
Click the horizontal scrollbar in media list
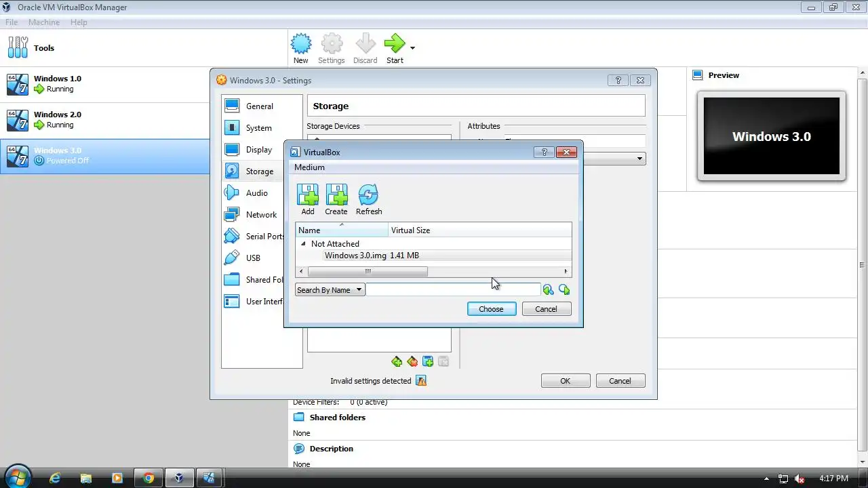pos(368,271)
